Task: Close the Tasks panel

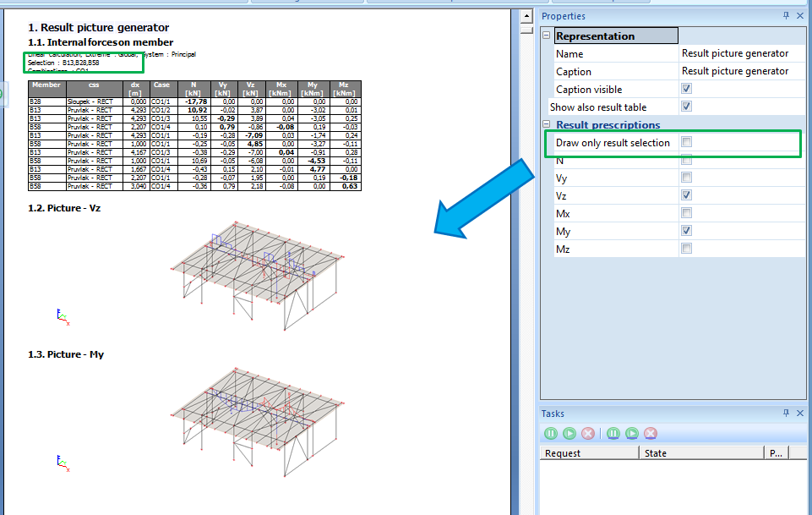Action: (800, 414)
